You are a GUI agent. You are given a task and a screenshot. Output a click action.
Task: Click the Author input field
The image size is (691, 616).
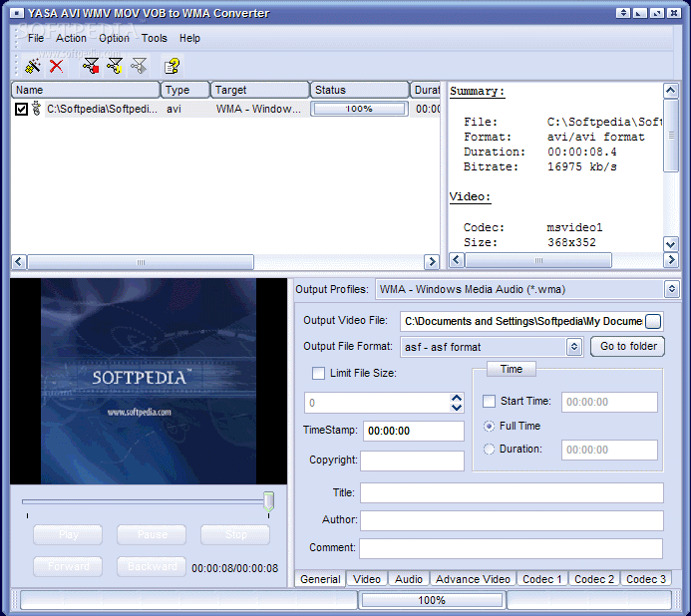(x=512, y=520)
